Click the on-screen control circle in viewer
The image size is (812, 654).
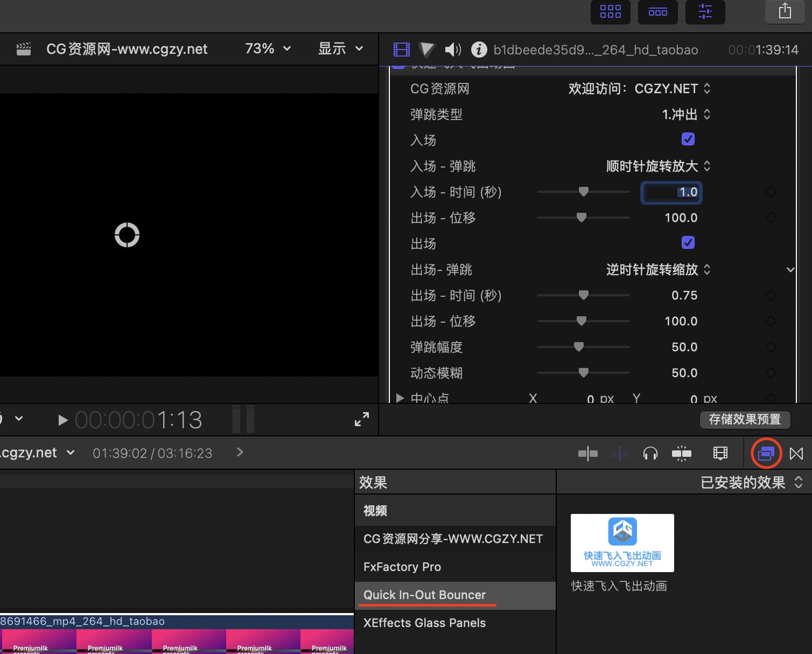127,235
